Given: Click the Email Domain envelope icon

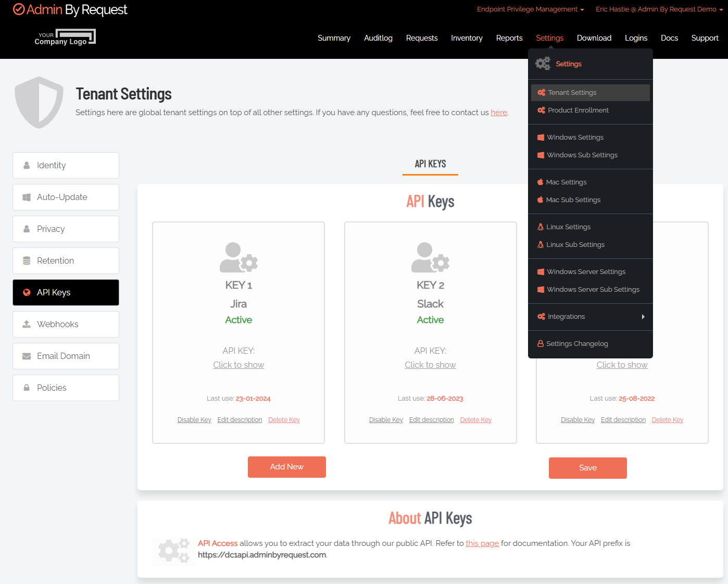Looking at the screenshot, I should [27, 356].
